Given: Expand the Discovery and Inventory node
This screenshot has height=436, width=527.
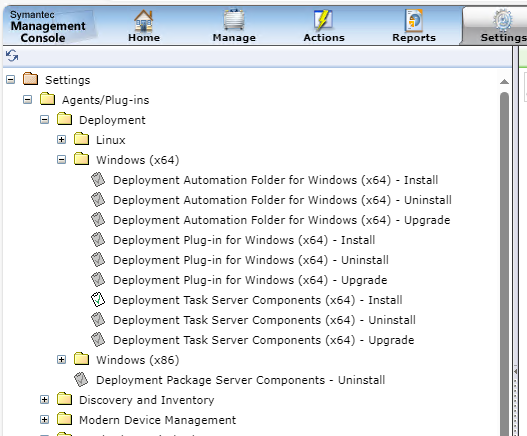Looking at the screenshot, I should pos(44,400).
